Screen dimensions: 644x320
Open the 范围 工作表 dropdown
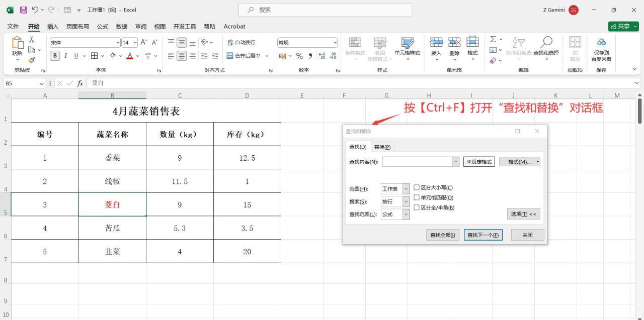[x=406, y=189]
